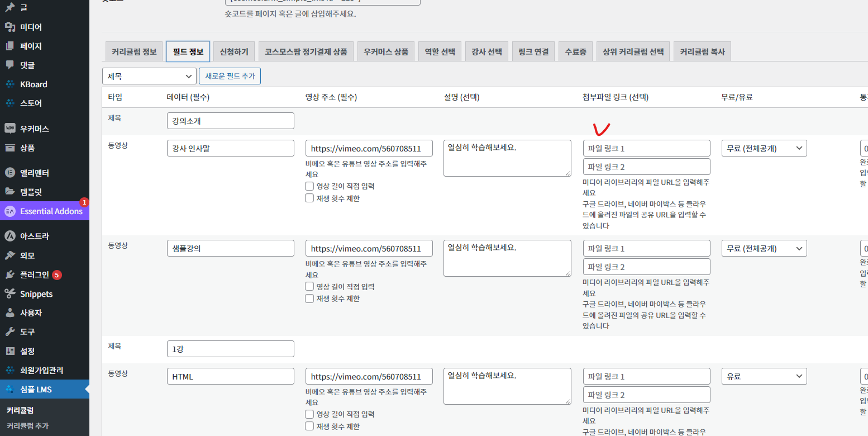Click the 아스트라 Astra icon
The height and width of the screenshot is (436, 868).
pos(9,236)
